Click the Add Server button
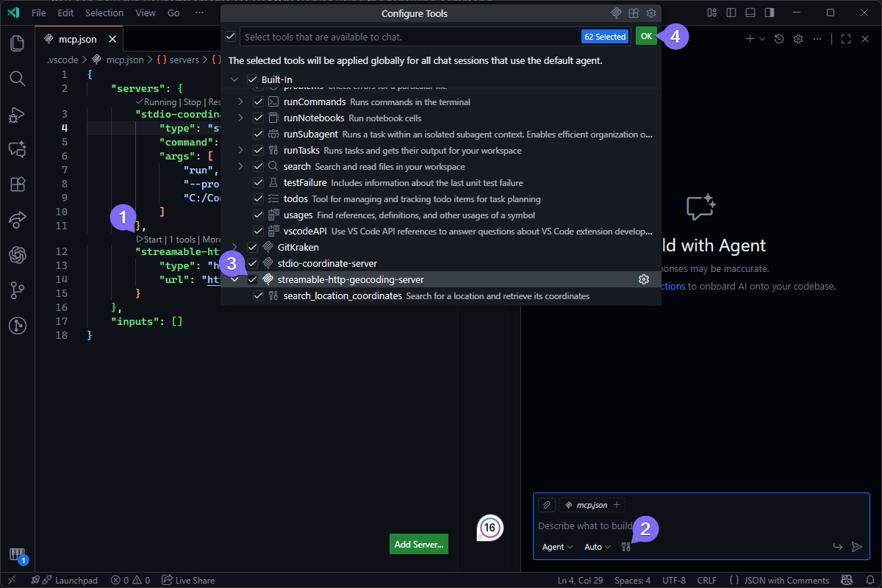This screenshot has height=588, width=882. [x=418, y=544]
